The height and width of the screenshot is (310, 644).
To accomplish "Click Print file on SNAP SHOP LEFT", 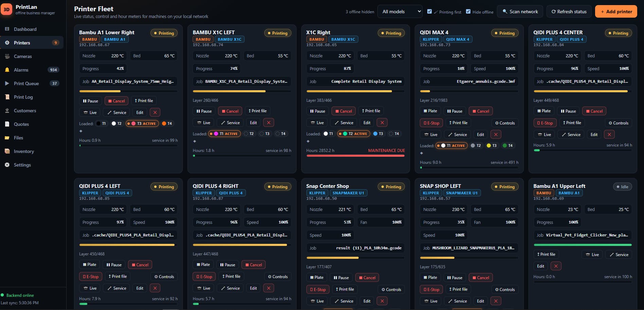I will point(458,289).
